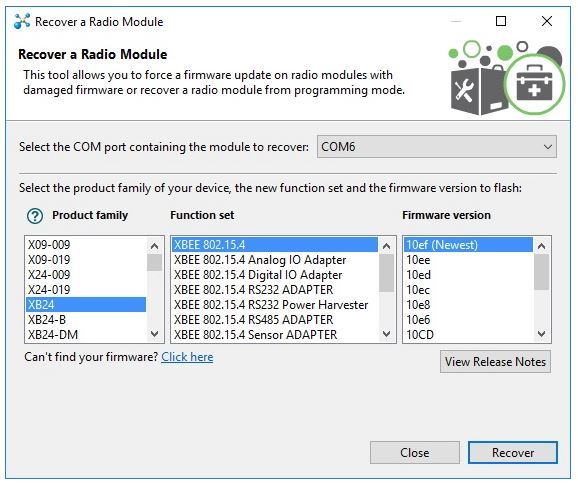The height and width of the screenshot is (485, 578).
Task: Select X24-019 in Product family list
Action: coord(86,290)
